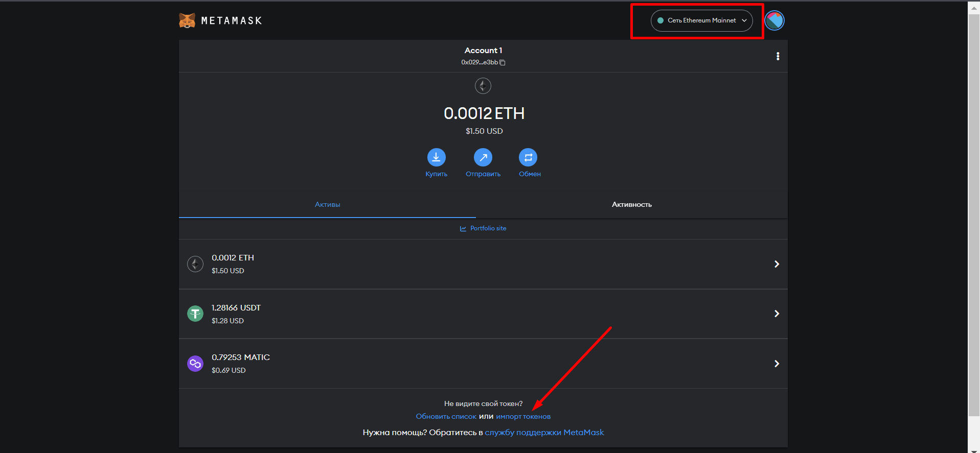Viewport: 980px width, 453px height.
Task: Click the ETH token icon in the asset list
Action: pyautogui.click(x=195, y=264)
